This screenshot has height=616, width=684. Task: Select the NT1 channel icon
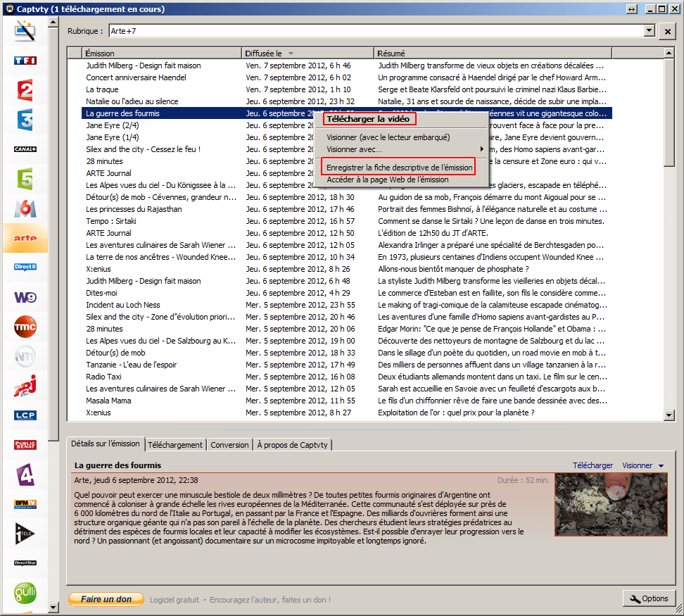pos(25,356)
